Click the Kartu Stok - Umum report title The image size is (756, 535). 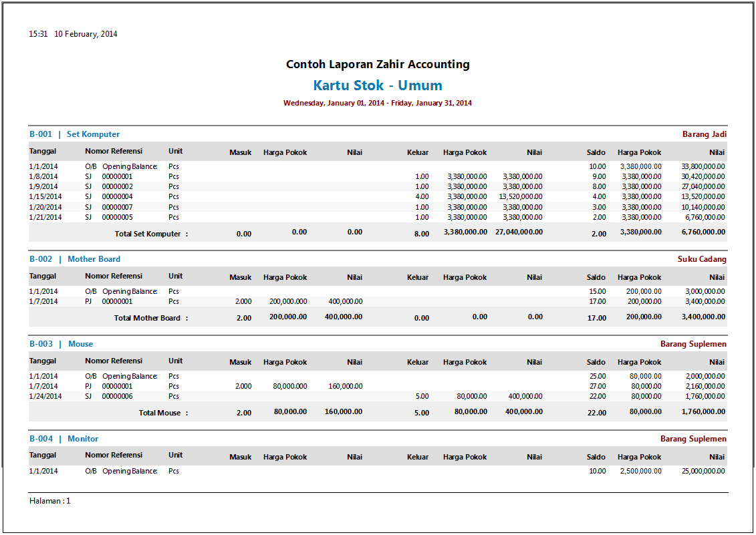pos(378,85)
